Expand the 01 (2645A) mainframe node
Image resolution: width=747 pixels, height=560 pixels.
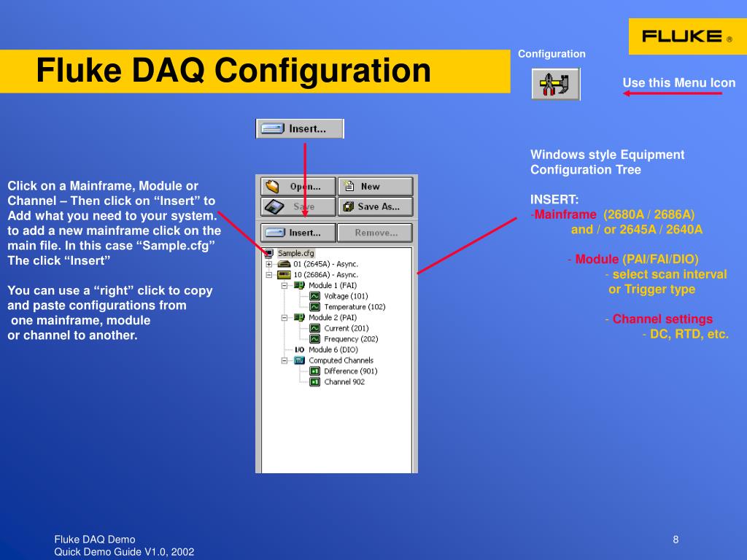(268, 264)
